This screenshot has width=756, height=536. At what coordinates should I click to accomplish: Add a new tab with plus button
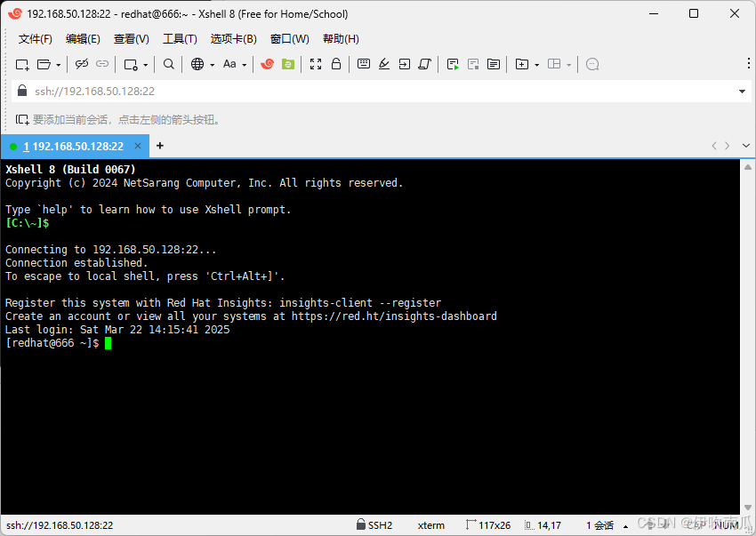tap(160, 146)
